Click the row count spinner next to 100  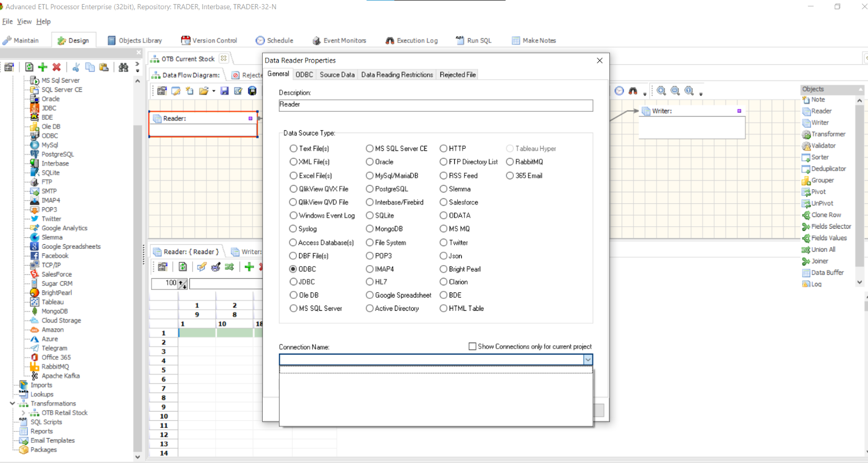[x=182, y=284]
